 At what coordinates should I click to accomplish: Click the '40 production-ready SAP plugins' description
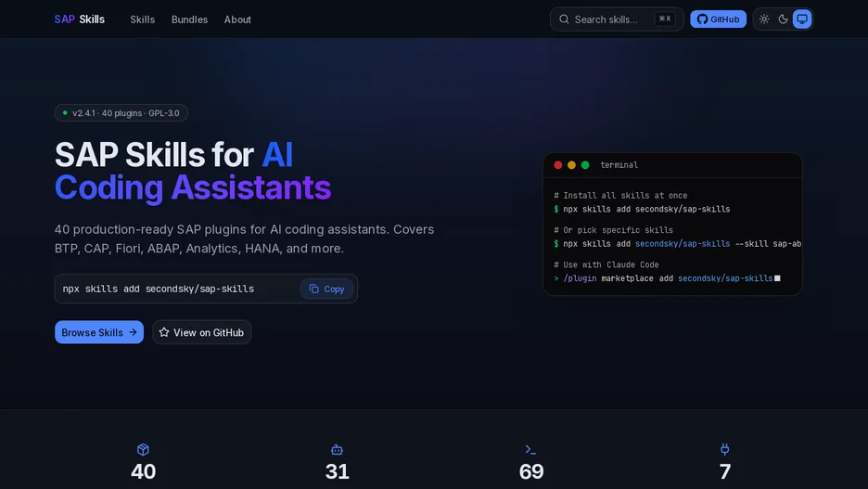(x=244, y=238)
